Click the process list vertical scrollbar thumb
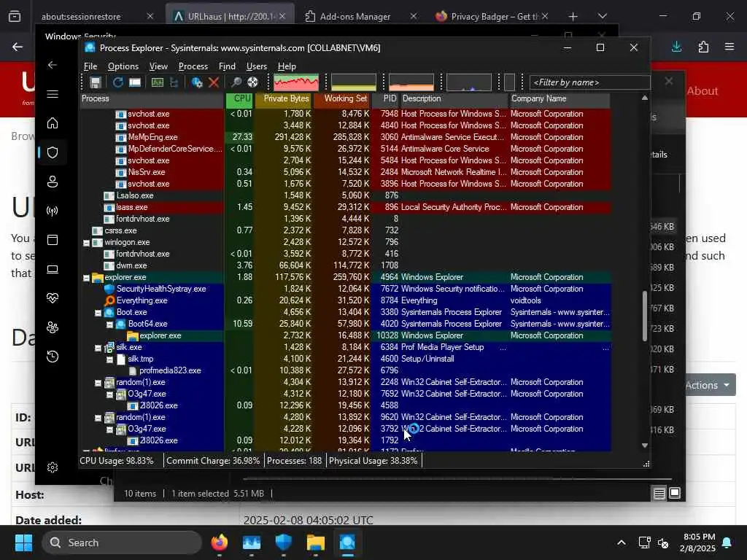 click(645, 316)
